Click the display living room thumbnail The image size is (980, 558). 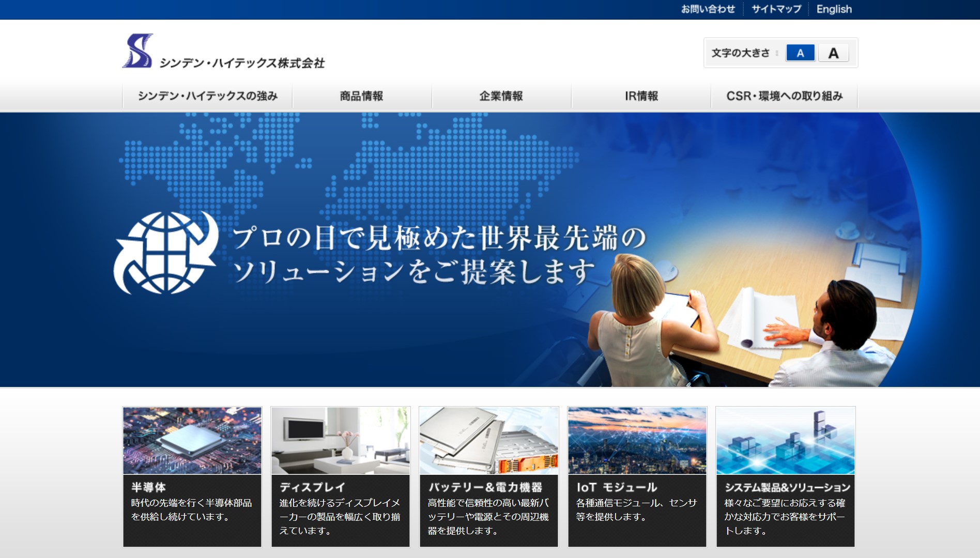pos(341,441)
